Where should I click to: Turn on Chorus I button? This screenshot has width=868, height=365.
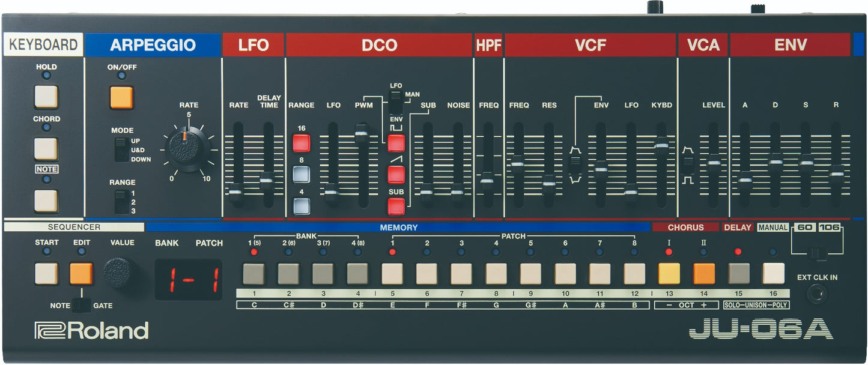[x=669, y=274]
